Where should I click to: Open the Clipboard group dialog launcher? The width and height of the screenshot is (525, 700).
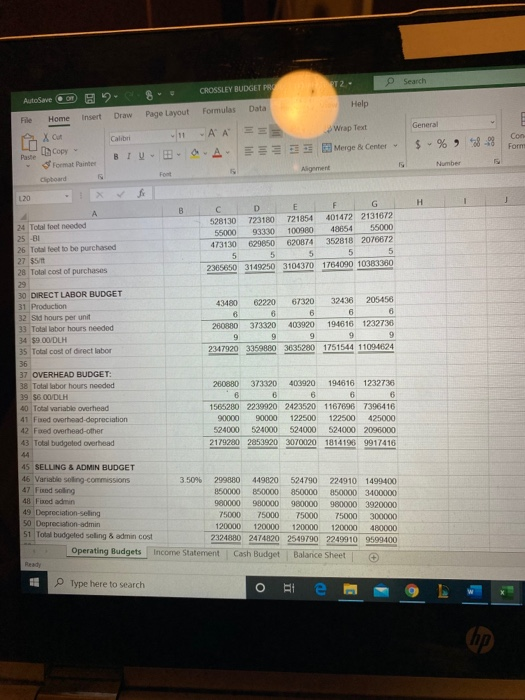coord(100,178)
